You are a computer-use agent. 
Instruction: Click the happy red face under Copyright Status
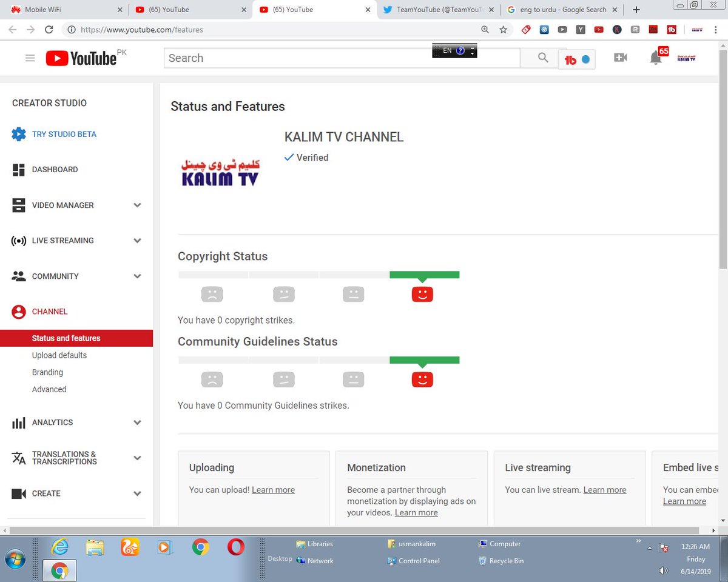pyautogui.click(x=422, y=295)
